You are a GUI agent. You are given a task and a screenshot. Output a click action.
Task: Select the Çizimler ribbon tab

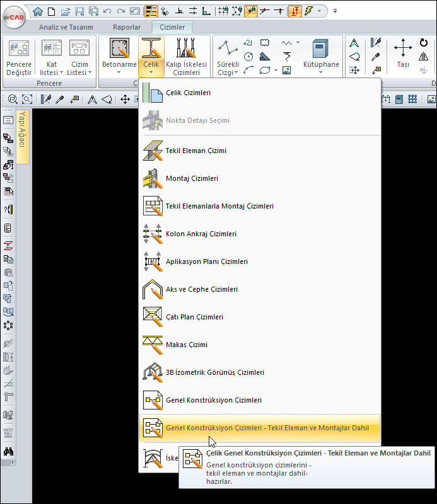point(172,27)
